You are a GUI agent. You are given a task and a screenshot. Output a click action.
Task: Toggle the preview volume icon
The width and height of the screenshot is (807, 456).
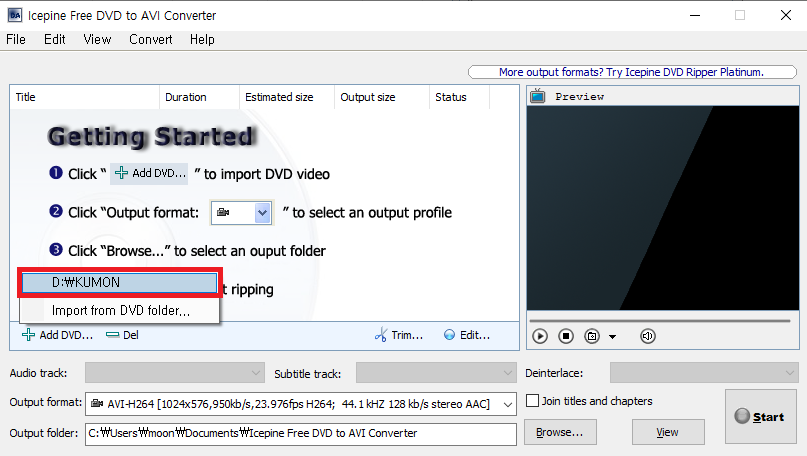[x=647, y=336]
